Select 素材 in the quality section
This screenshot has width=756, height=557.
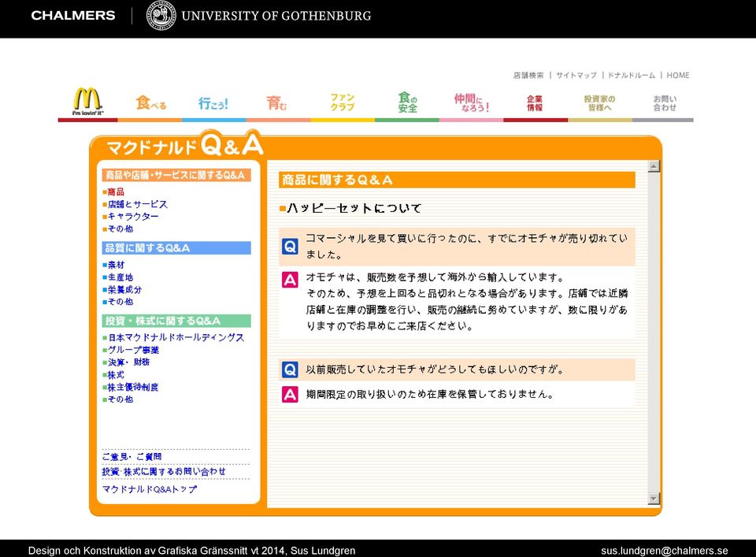pos(116,265)
